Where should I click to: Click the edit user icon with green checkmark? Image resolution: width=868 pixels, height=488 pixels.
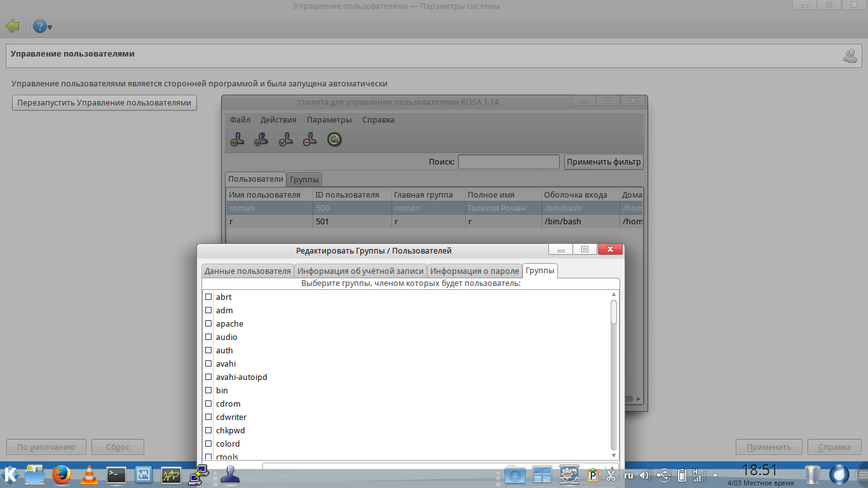pyautogui.click(x=285, y=140)
